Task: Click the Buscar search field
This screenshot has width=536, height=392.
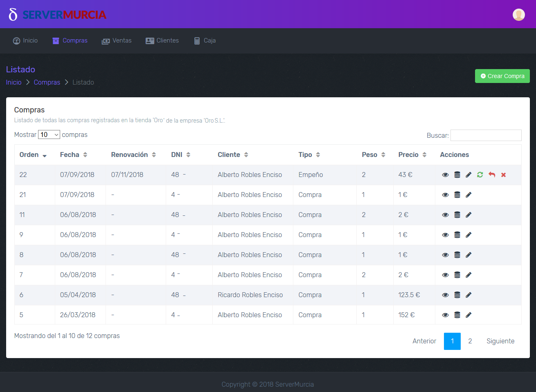Action: point(486,135)
